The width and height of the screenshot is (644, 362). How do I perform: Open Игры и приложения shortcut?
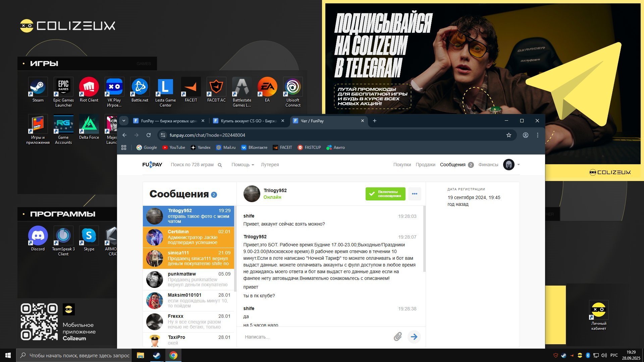tap(38, 129)
